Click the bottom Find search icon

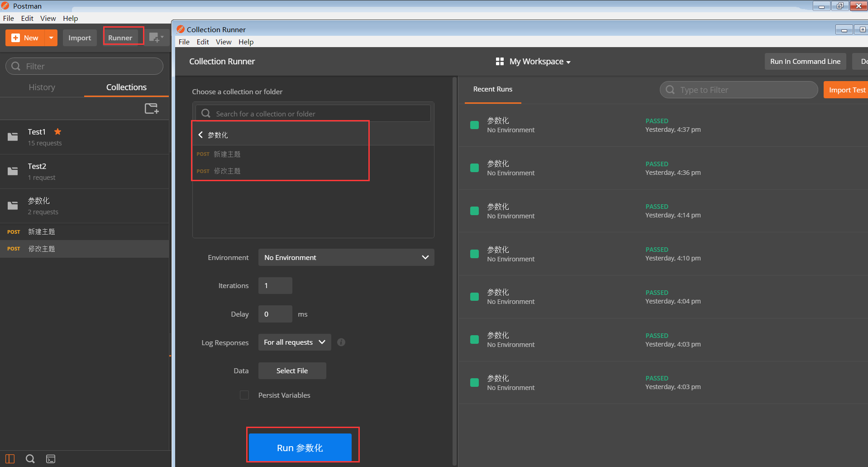(x=30, y=459)
